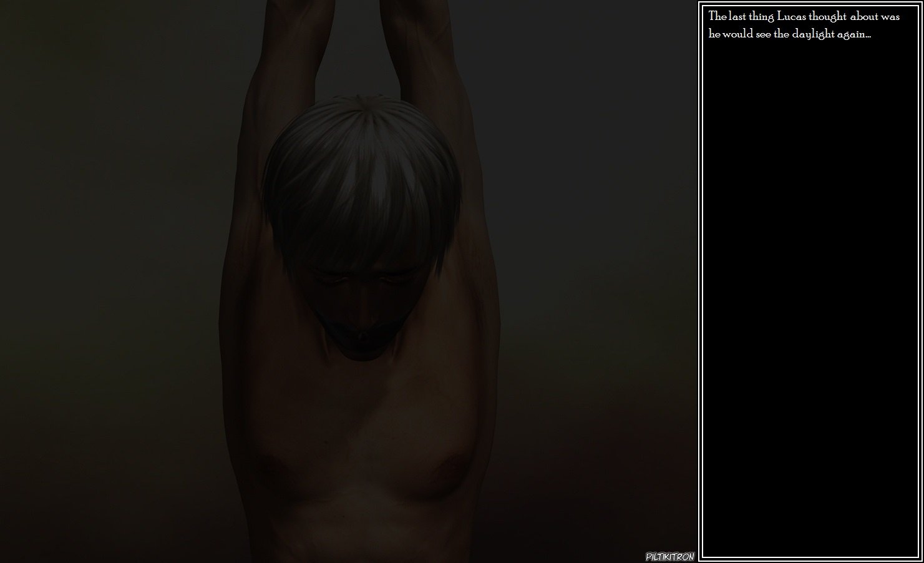Click the word "would" in the second line
This screenshot has width=924, height=563.
[x=738, y=34]
